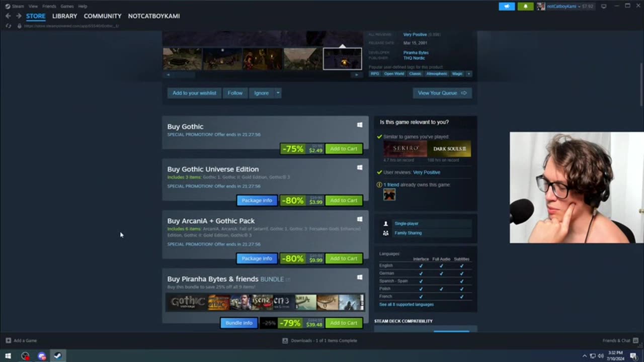Open the Single-player category link
The width and height of the screenshot is (644, 362).
(x=407, y=224)
